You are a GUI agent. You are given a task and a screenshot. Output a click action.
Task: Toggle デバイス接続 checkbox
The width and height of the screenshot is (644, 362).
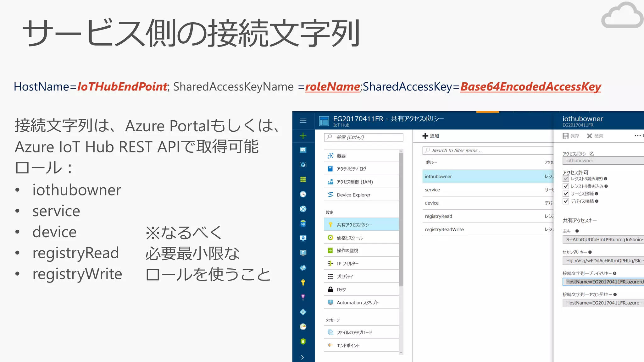tap(566, 201)
